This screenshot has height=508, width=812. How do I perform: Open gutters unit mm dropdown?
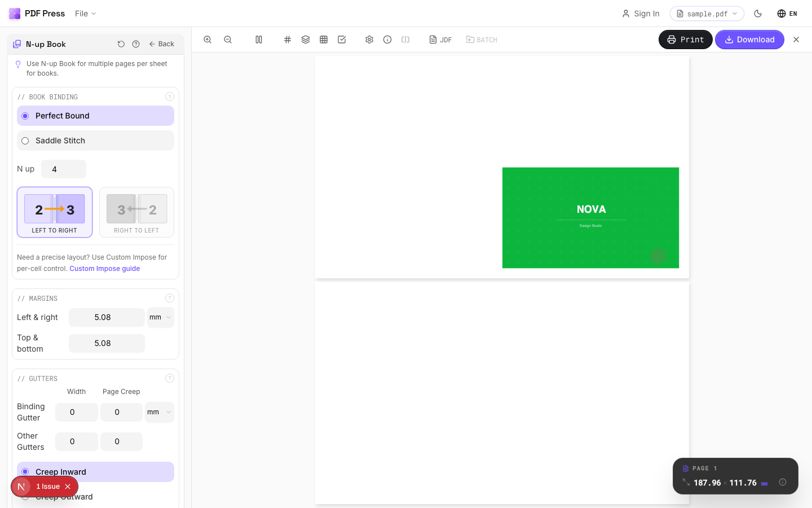160,412
